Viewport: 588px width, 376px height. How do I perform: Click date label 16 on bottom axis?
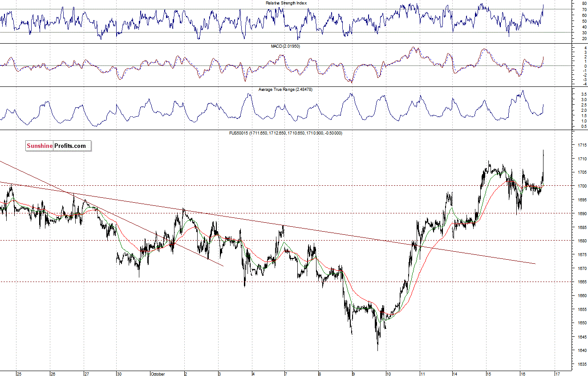(x=523, y=373)
